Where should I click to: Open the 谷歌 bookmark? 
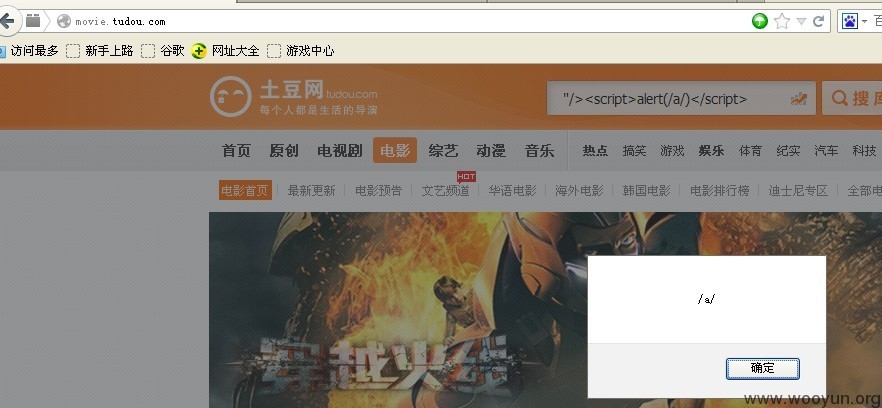pos(163,51)
